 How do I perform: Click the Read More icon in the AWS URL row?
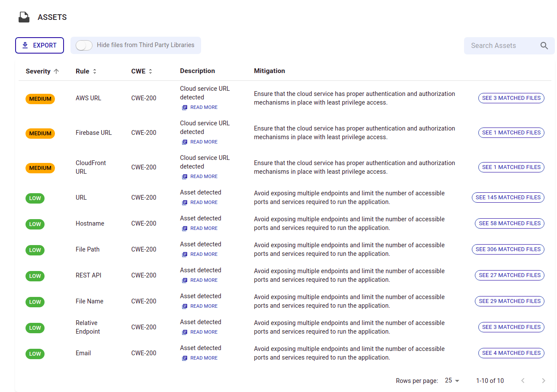(185, 107)
